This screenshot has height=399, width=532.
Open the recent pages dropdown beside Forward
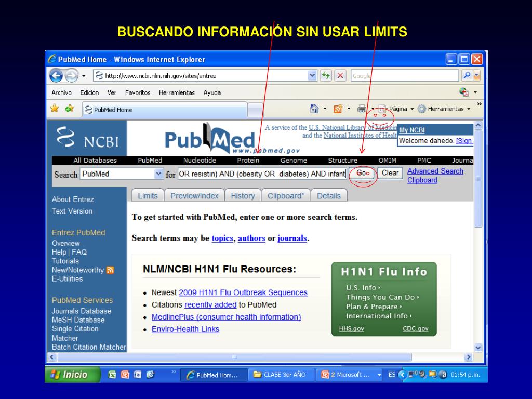point(84,76)
